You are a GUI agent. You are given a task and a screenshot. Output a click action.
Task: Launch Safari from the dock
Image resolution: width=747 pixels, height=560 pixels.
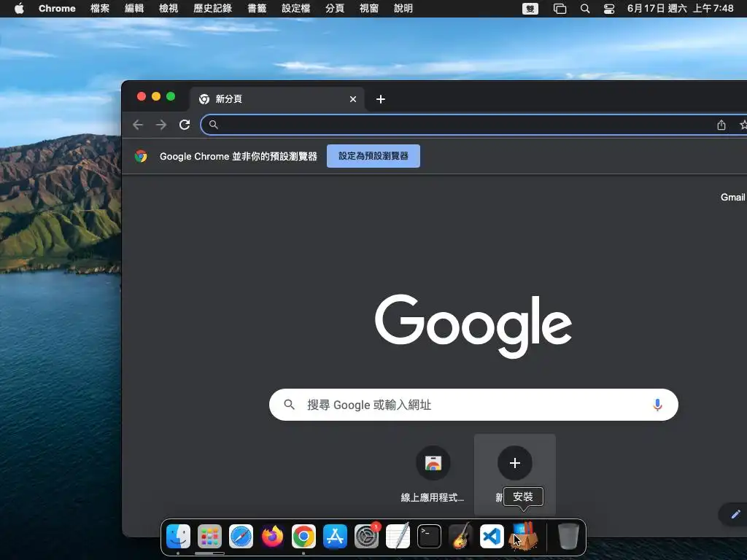pyautogui.click(x=241, y=537)
